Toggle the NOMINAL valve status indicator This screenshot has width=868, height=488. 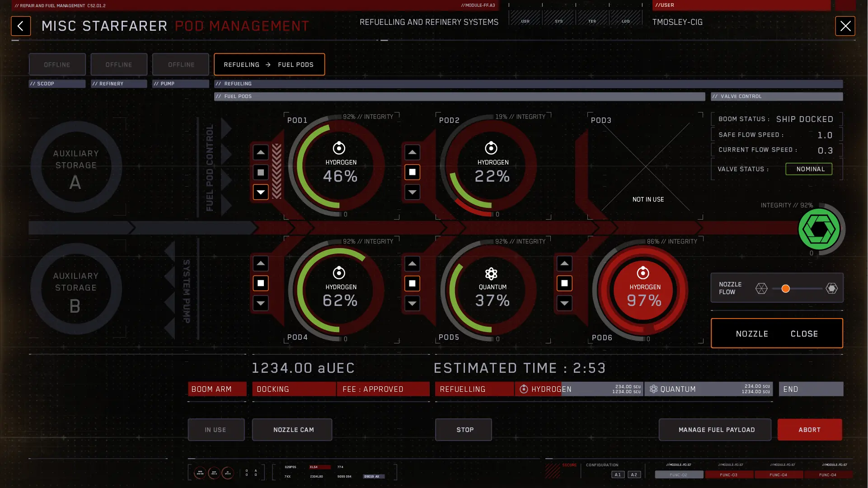click(x=809, y=169)
